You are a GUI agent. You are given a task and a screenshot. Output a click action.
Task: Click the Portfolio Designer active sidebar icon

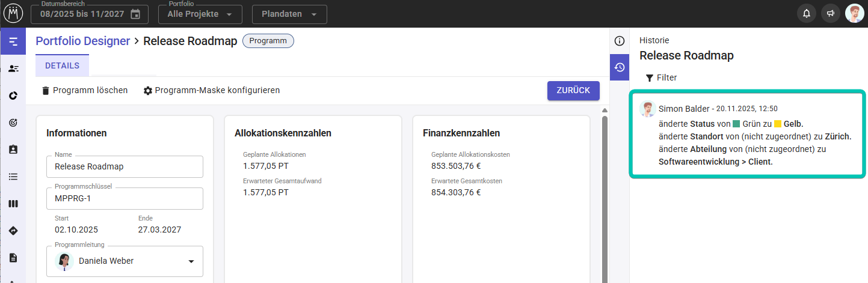pyautogui.click(x=13, y=41)
